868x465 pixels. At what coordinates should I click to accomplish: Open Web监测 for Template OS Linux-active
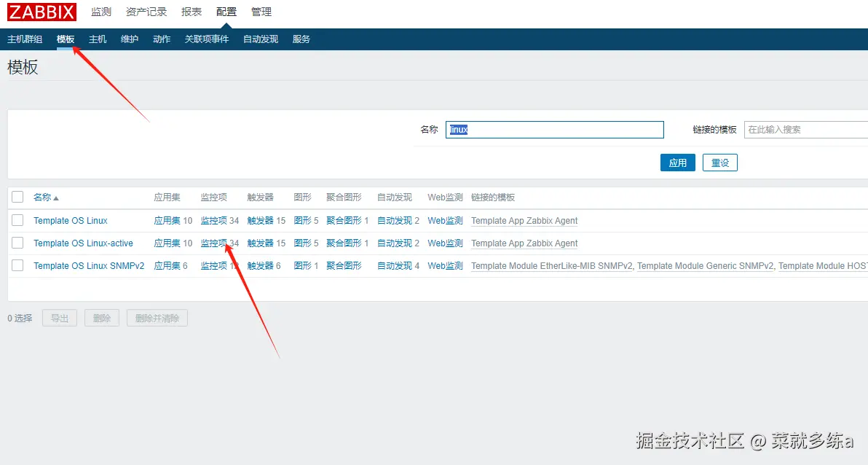pyautogui.click(x=445, y=243)
